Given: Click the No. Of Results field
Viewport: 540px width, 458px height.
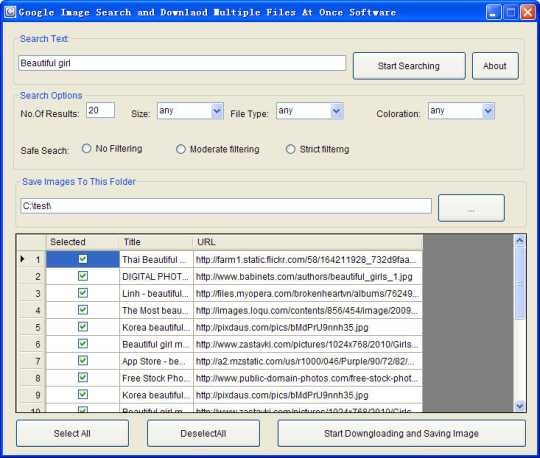Looking at the screenshot, I should (100, 110).
